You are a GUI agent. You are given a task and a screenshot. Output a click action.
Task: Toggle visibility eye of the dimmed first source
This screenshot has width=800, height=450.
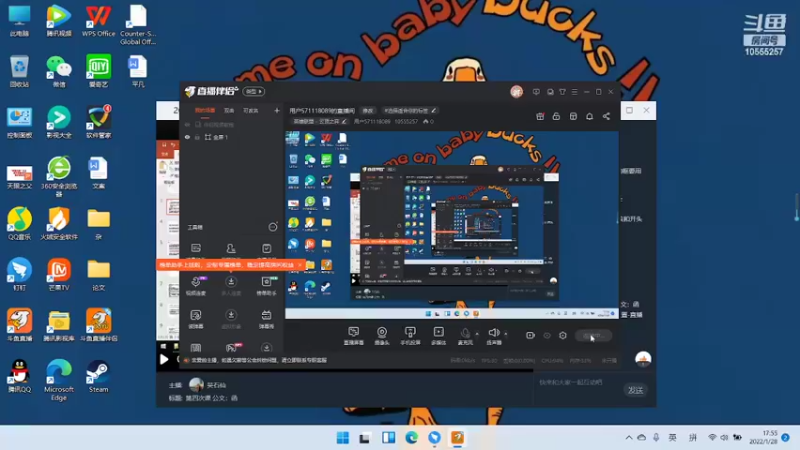187,124
